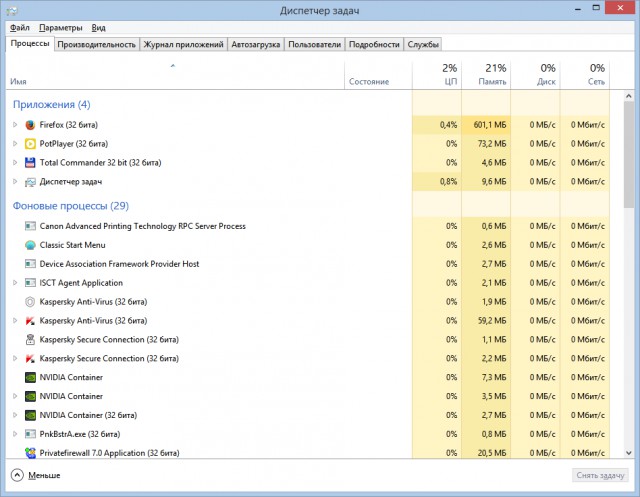Switch to the Подробности tab
The width and height of the screenshot is (640, 497).
(x=374, y=44)
